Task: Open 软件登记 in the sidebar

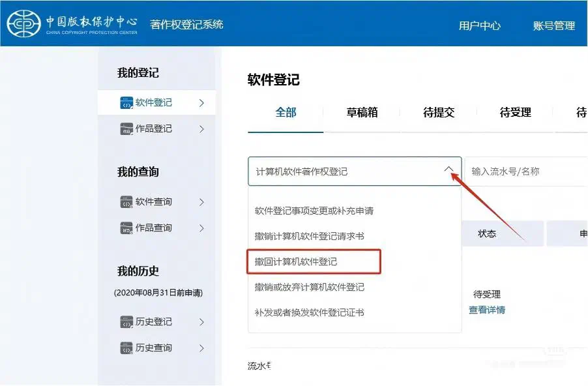Action: [156, 103]
